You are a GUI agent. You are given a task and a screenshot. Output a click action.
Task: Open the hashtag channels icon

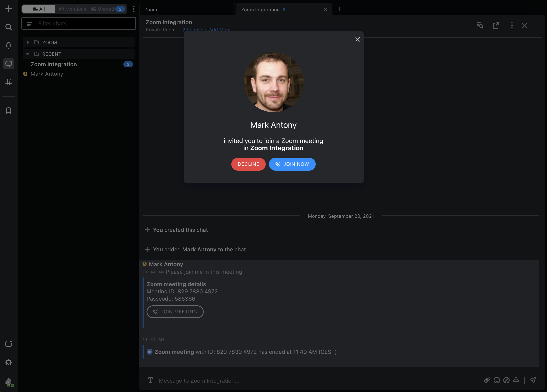(x=9, y=82)
